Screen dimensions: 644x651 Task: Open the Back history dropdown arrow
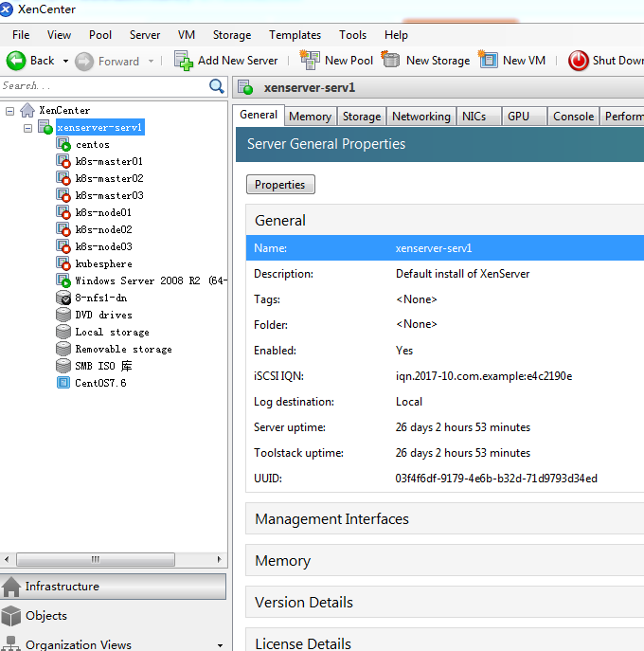(x=65, y=61)
